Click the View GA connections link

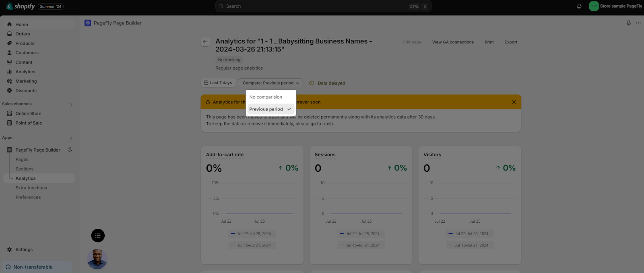pos(452,42)
